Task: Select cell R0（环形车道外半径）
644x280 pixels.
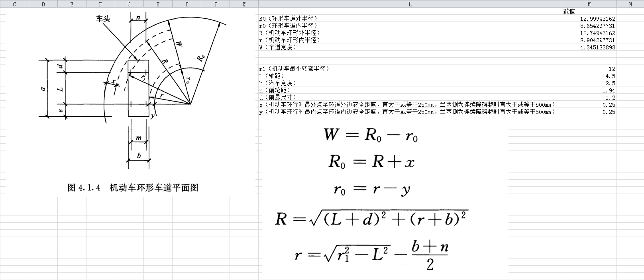Action: click(410, 19)
